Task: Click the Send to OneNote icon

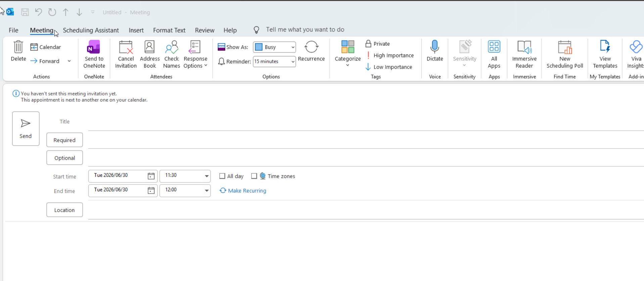Action: pos(94,47)
